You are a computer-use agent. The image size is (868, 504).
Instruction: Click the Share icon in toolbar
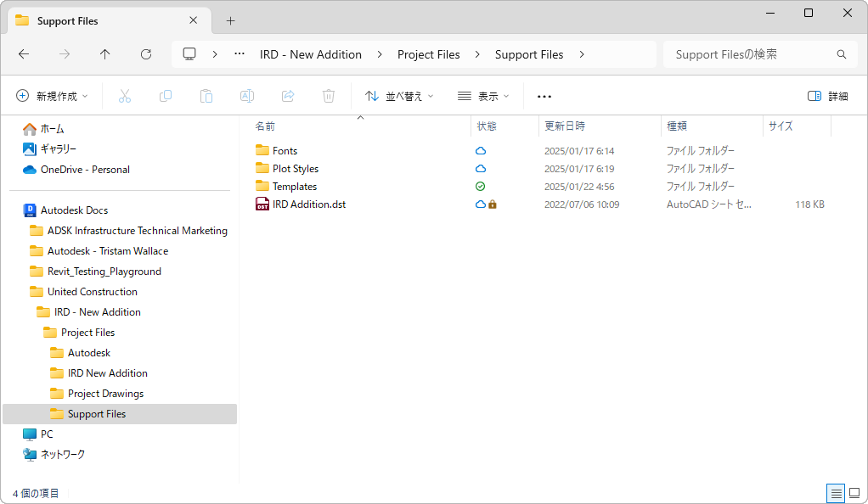click(x=288, y=96)
